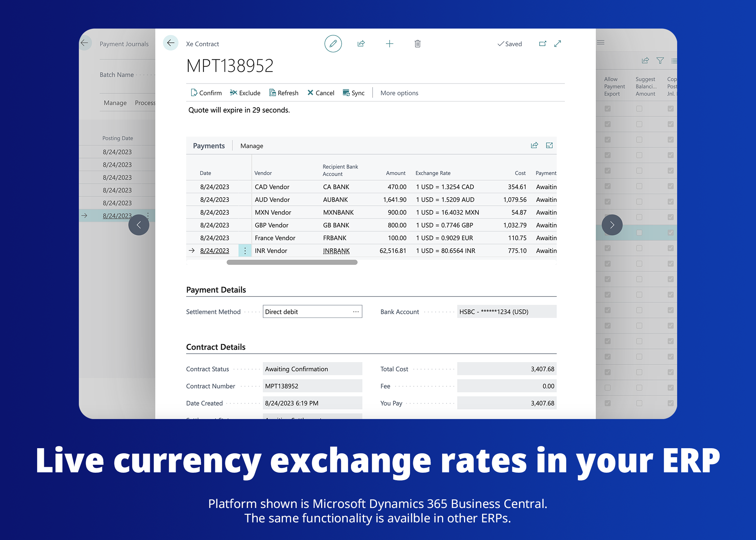The width and height of the screenshot is (756, 540).
Task: Open the Settlement Method ellipsis for Direct debit
Action: coord(355,311)
